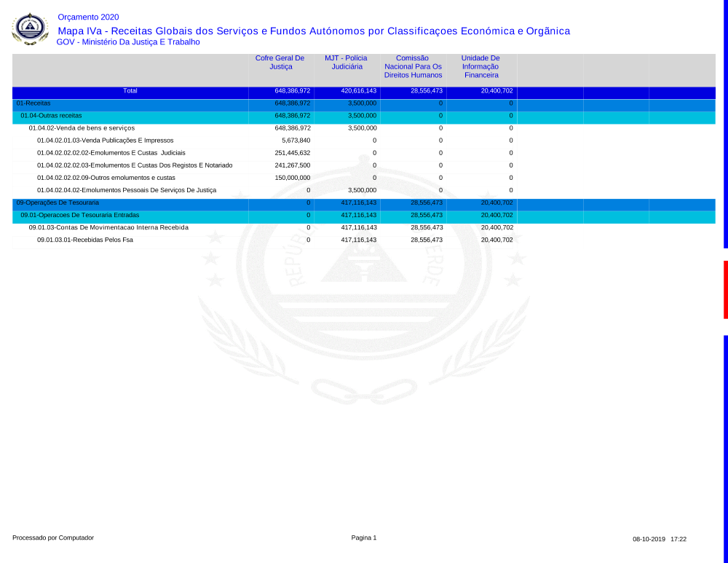Select "Unidade De Informação Financeira" column header
Image resolution: width=728 pixels, height=563 pixels.
coord(480,66)
